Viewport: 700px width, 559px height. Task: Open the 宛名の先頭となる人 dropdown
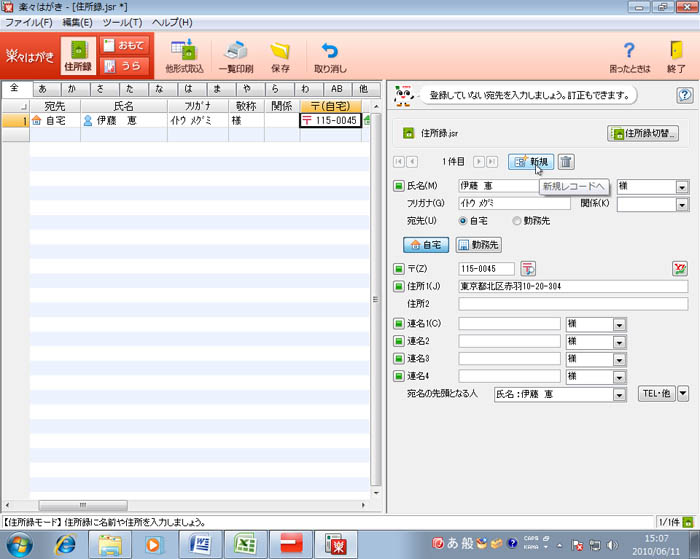620,394
